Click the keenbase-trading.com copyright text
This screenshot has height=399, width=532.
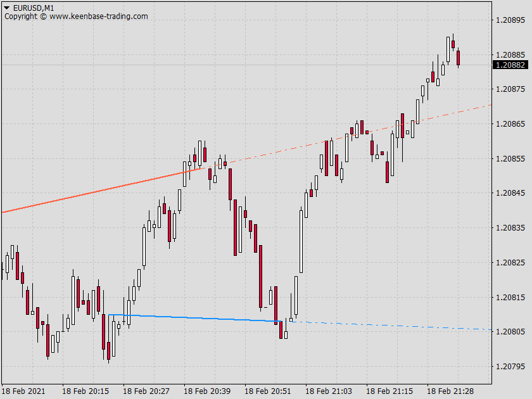76,16
